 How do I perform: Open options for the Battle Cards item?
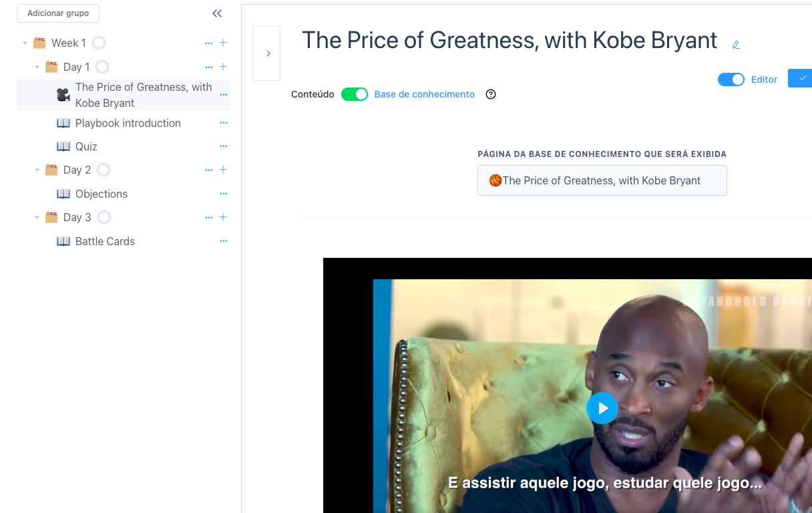224,241
